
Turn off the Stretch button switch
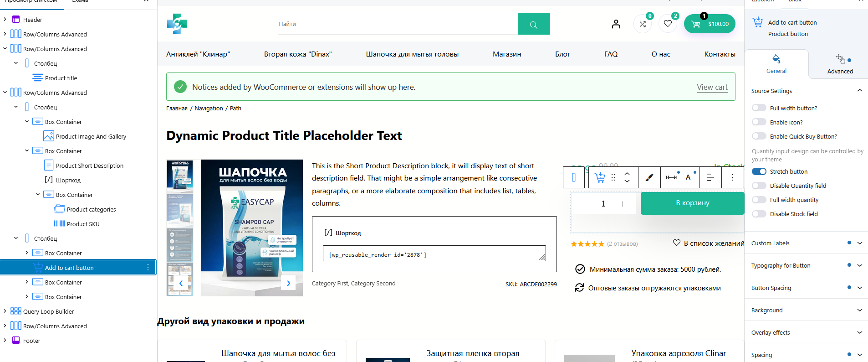[759, 171]
